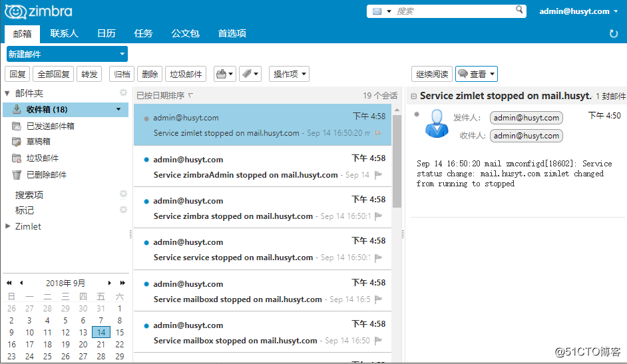This screenshot has height=364, width=627.
Task: Open the mail search type envelope icon
Action: click(x=377, y=11)
